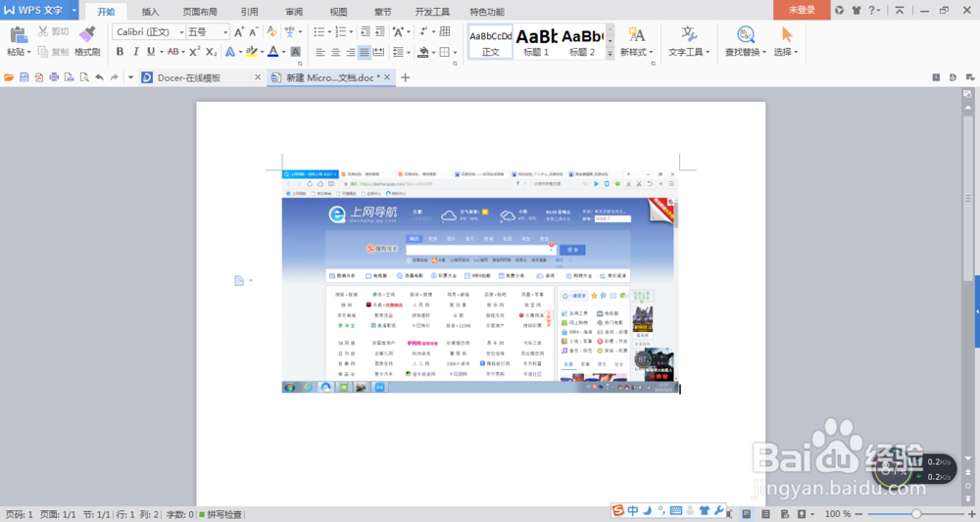Screen dimensions: 980x522
Task: Click the Copy (复制) button
Action: [x=53, y=52]
